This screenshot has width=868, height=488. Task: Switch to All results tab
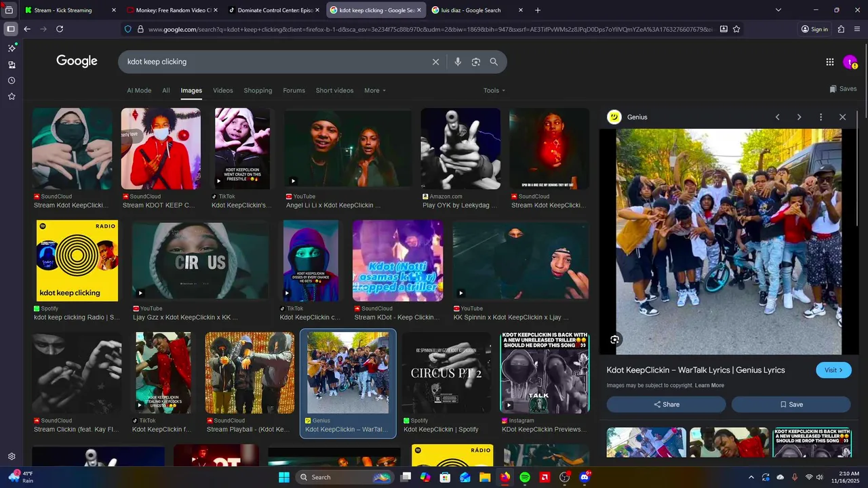[166, 90]
